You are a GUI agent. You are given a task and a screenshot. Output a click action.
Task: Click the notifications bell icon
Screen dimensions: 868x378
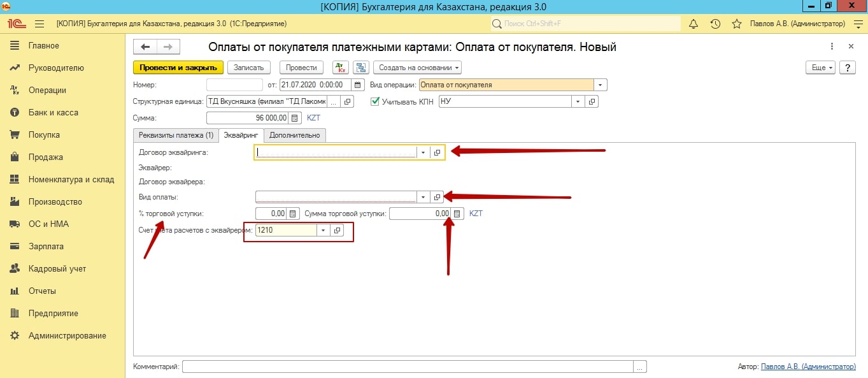(x=694, y=24)
